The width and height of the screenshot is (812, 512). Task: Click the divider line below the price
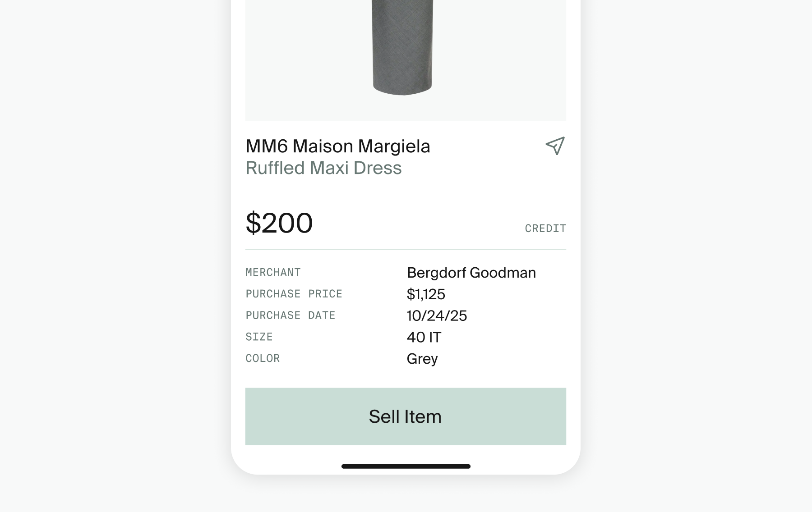pos(406,249)
